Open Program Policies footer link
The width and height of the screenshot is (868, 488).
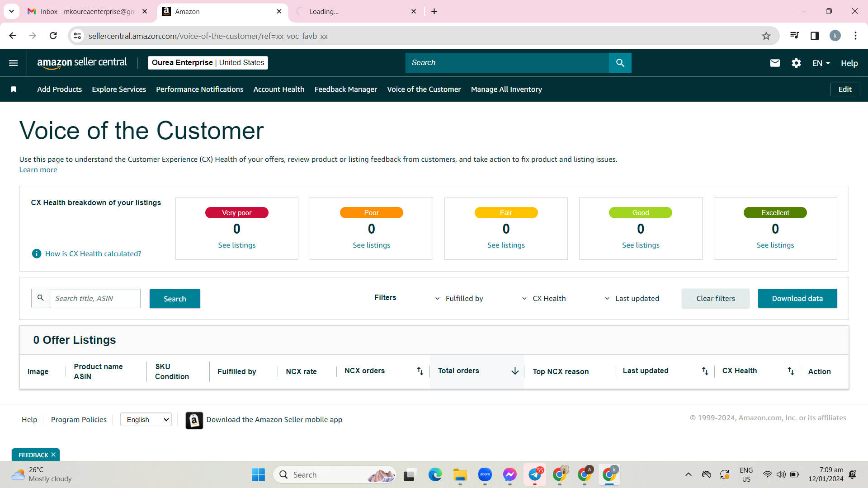click(79, 420)
